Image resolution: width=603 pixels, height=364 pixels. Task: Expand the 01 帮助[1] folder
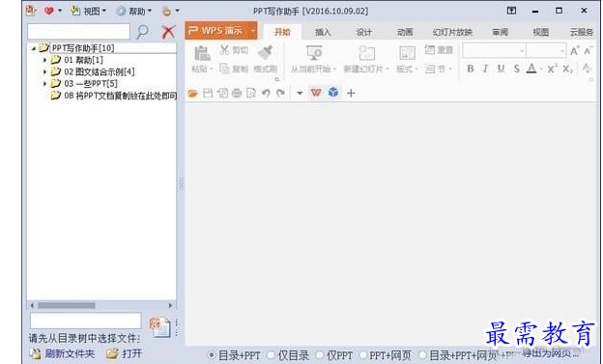click(x=45, y=60)
